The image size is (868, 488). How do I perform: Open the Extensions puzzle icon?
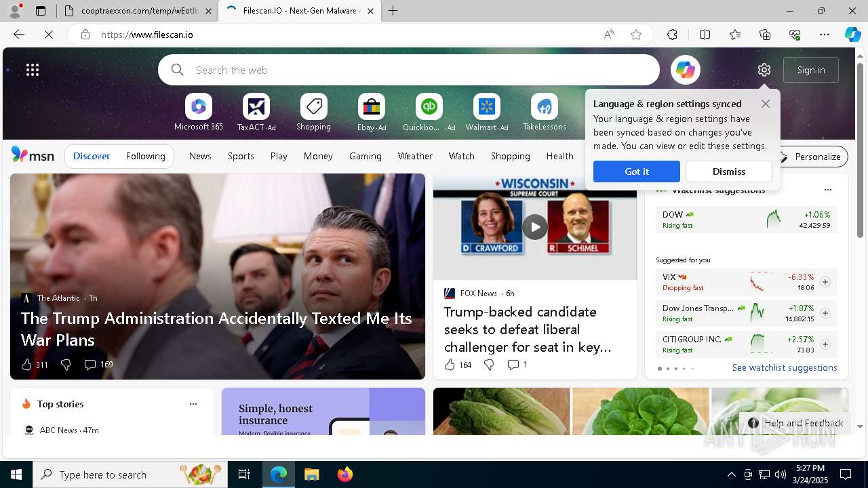[x=672, y=35]
